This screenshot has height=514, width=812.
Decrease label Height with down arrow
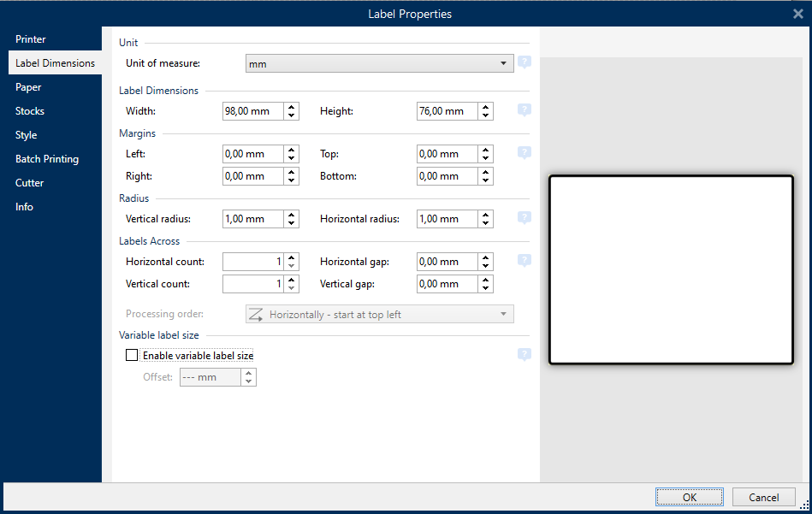(x=486, y=115)
